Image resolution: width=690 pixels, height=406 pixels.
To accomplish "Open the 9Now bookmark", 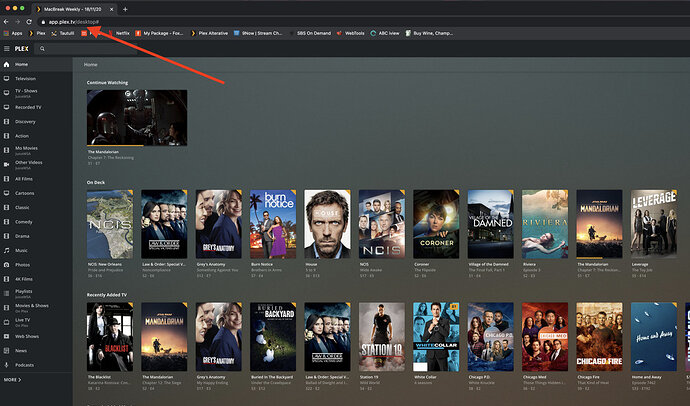I will (258, 33).
